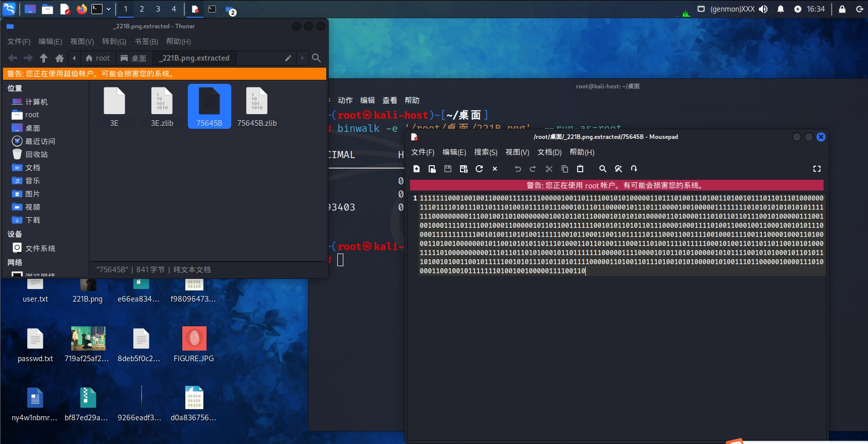Close the document with the toolbar X icon

(x=495, y=169)
